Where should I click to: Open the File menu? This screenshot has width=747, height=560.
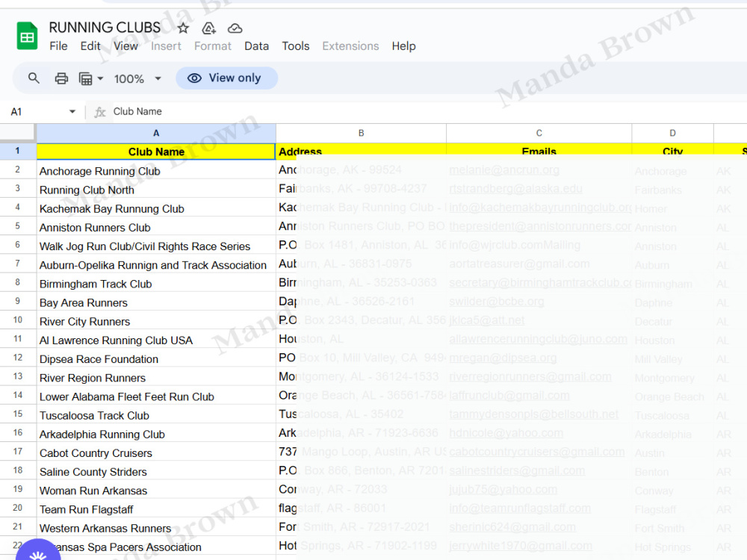58,46
